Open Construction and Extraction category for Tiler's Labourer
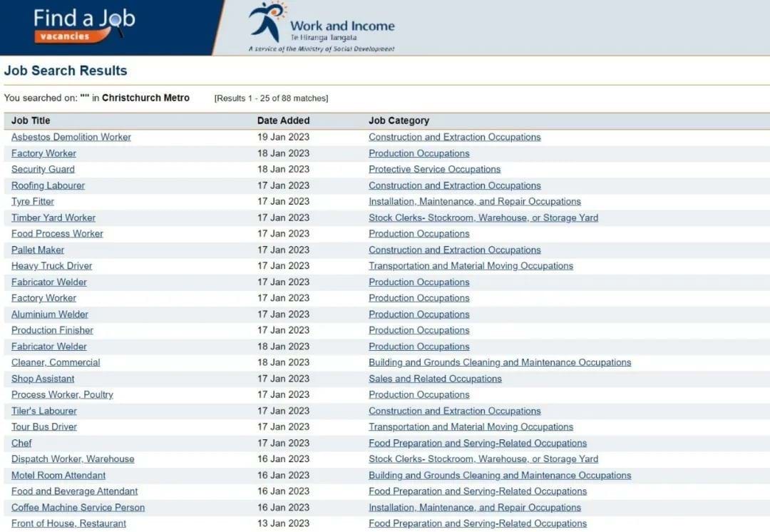 (455, 411)
